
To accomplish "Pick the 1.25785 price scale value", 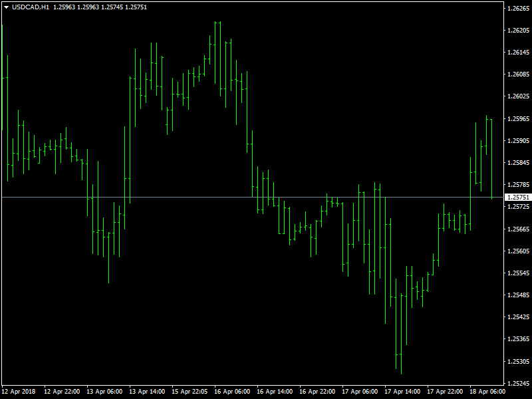I will click(518, 185).
